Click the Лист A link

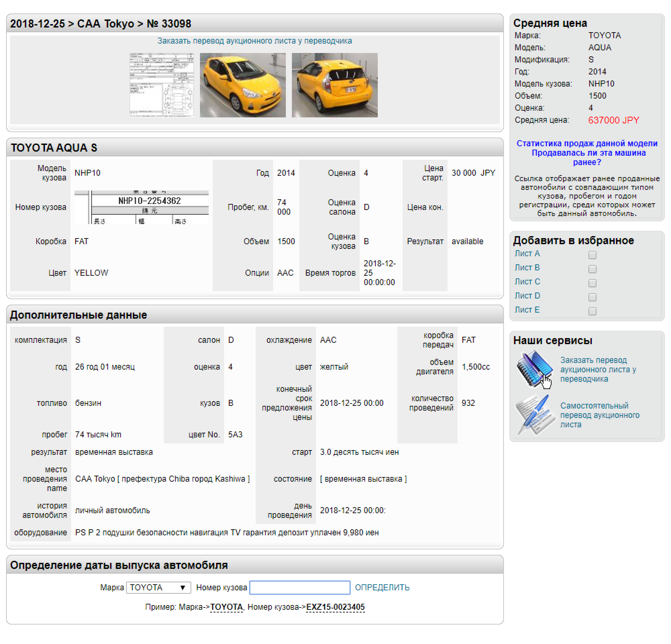tap(527, 253)
